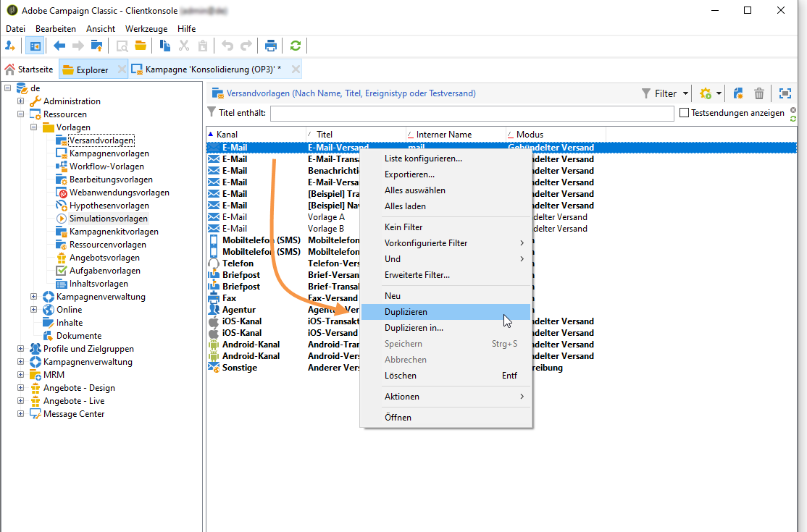807x532 pixels.
Task: Toggle the explorer navigation pane icon
Action: click(x=34, y=46)
